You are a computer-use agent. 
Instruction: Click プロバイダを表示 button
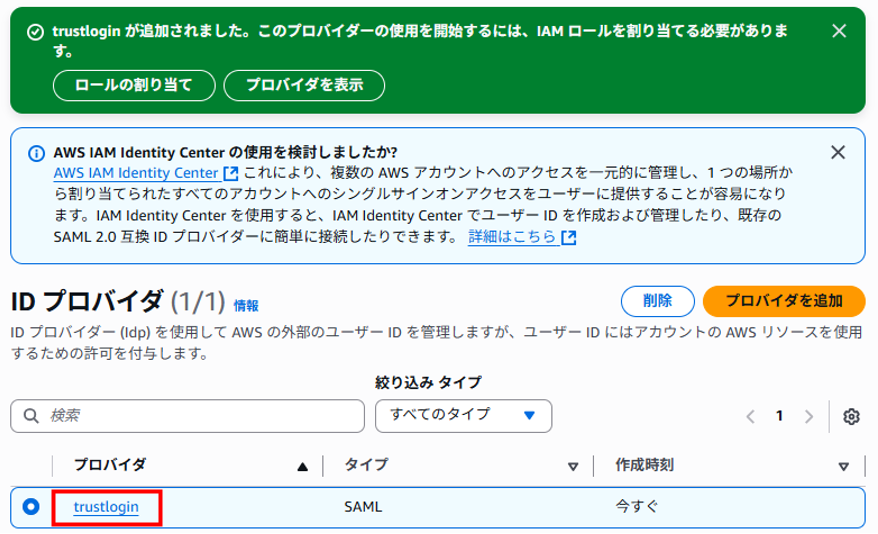click(x=304, y=85)
